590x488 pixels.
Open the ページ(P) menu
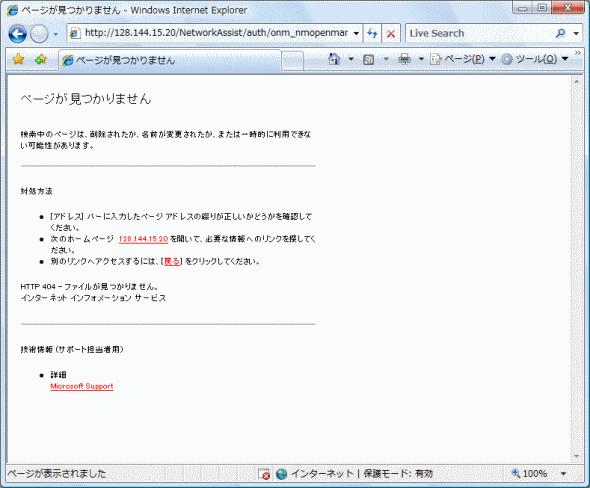click(x=463, y=59)
